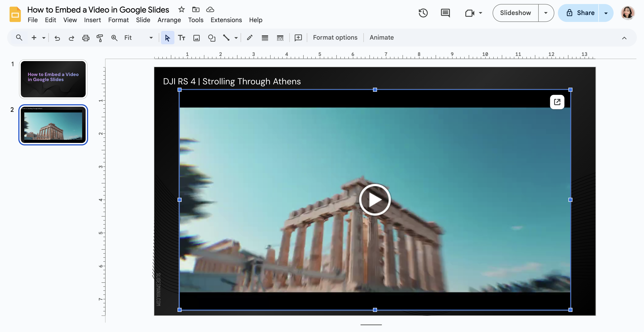Click the speaker notes drag bar
644x332 pixels.
(371, 324)
